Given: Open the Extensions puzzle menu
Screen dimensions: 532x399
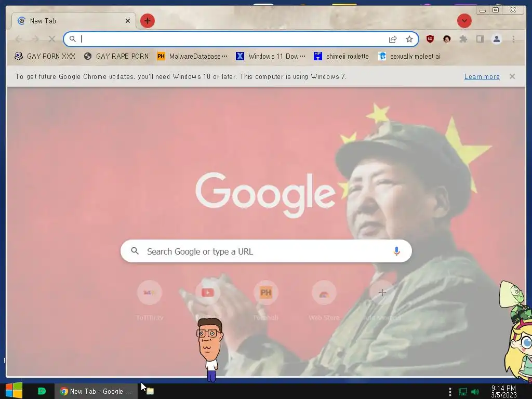Looking at the screenshot, I should (x=463, y=39).
